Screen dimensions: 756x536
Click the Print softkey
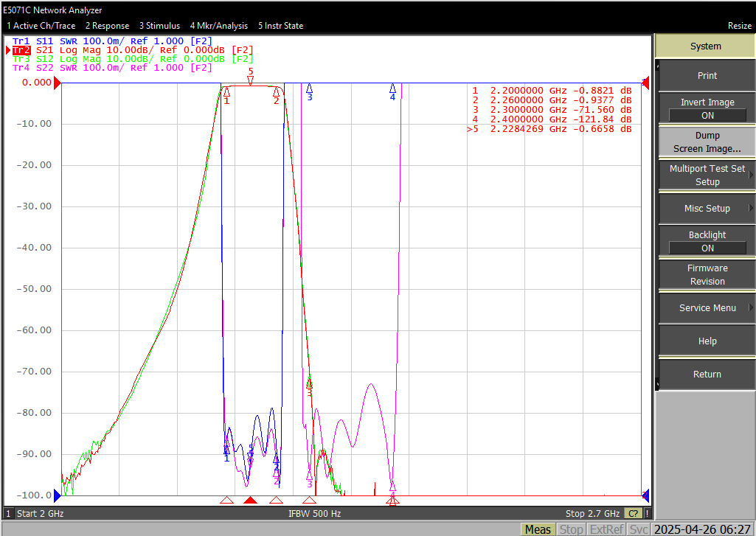click(x=707, y=76)
